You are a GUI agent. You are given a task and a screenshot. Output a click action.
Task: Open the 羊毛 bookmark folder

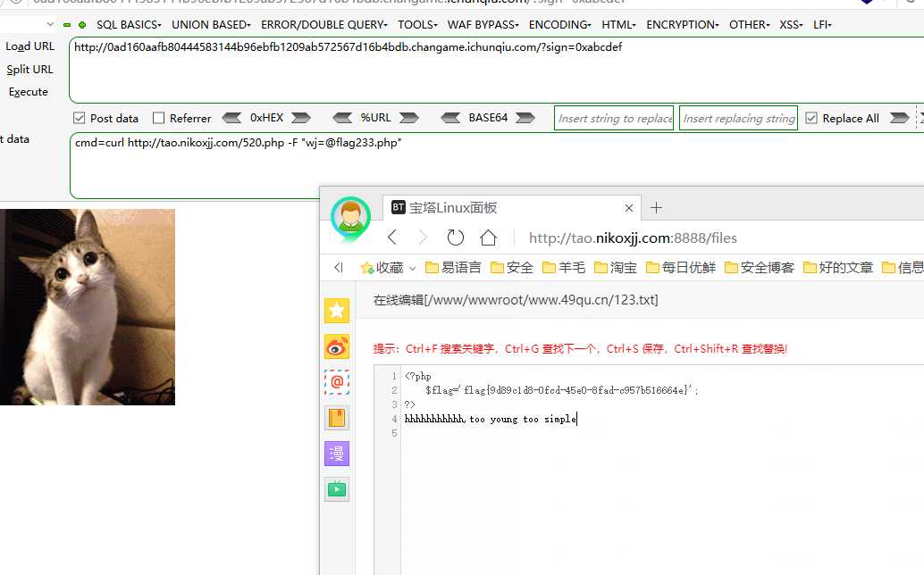point(563,268)
